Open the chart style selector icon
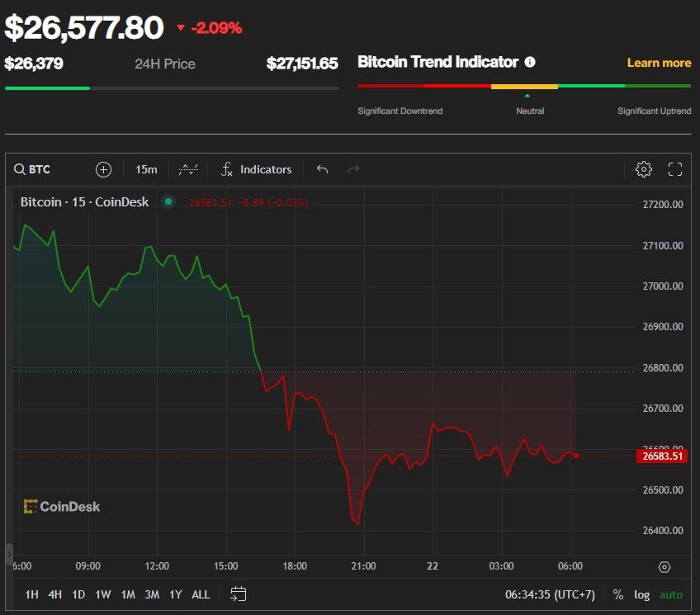Viewport: 700px width, 615px height. [x=188, y=170]
